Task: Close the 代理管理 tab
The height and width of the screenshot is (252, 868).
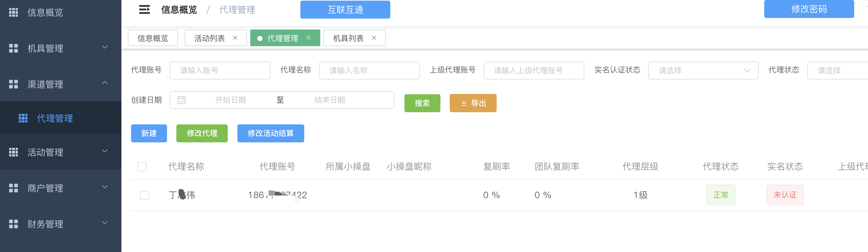Action: [308, 38]
